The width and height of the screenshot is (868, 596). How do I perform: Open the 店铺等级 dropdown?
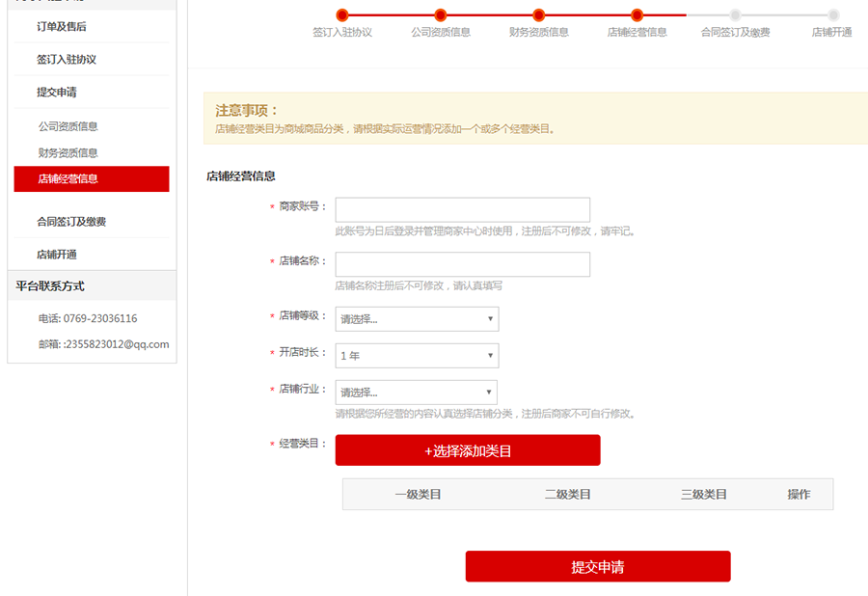coord(417,319)
